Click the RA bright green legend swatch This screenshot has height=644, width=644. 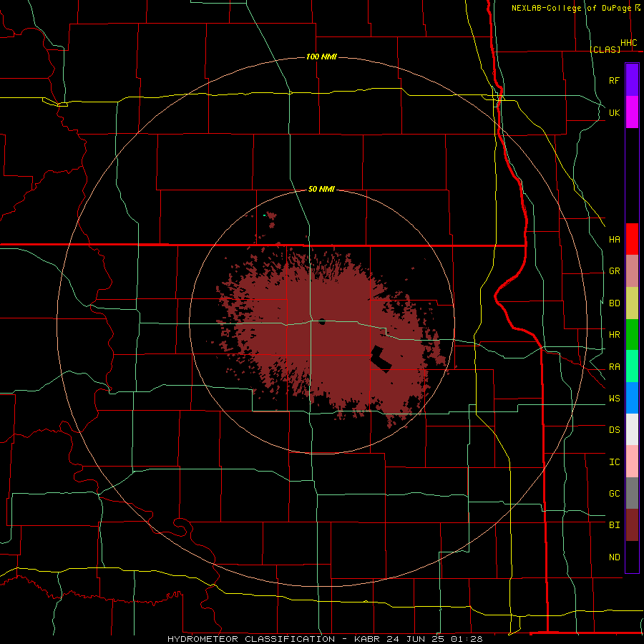632,366
